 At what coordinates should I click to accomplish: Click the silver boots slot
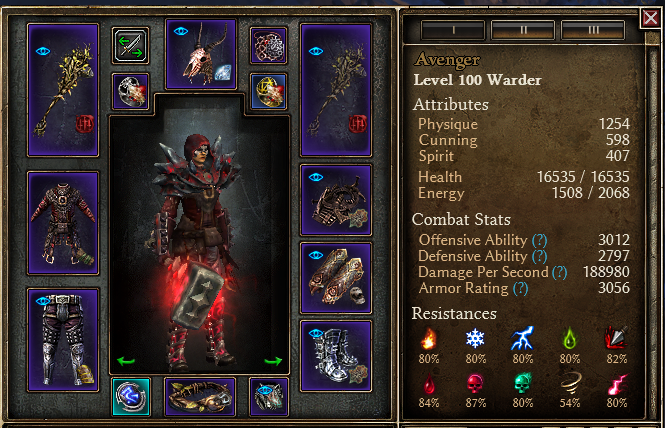[x=336, y=356]
